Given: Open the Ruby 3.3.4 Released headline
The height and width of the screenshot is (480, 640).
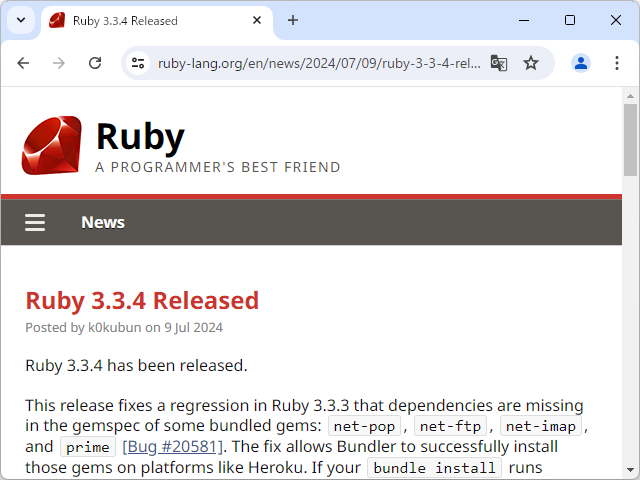Looking at the screenshot, I should coord(142,301).
